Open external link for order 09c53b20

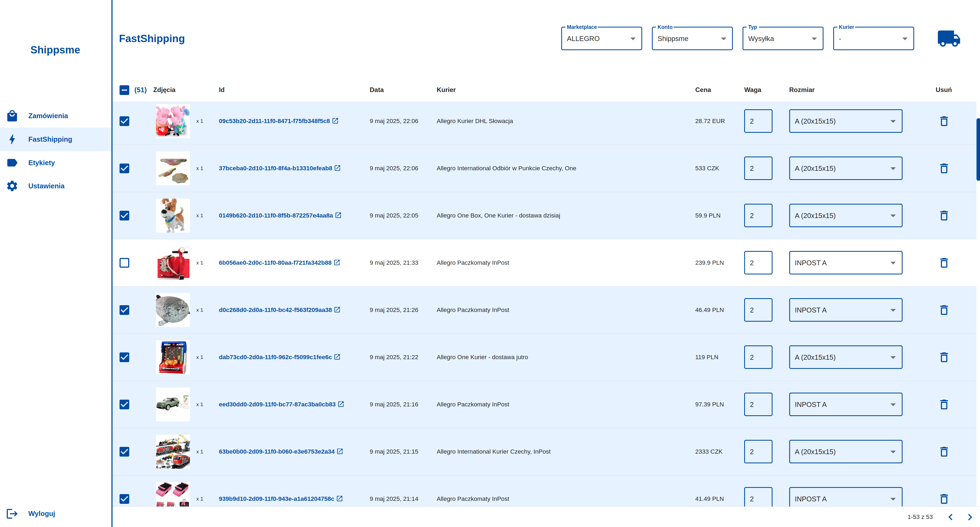(x=335, y=121)
